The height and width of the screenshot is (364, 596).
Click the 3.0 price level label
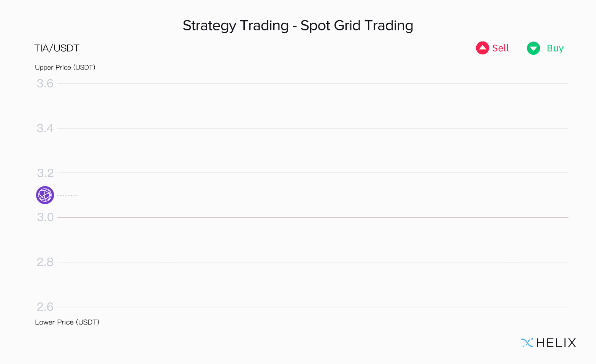(45, 217)
